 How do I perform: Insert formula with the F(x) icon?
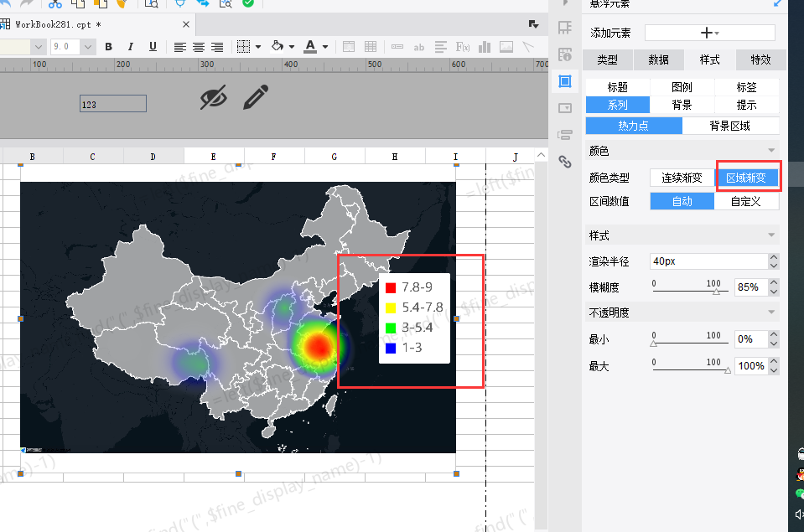click(463, 47)
